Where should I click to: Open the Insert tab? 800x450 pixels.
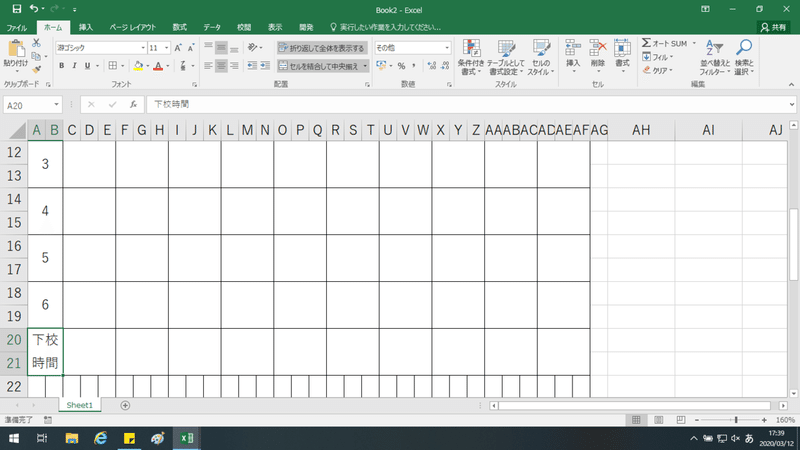86,28
